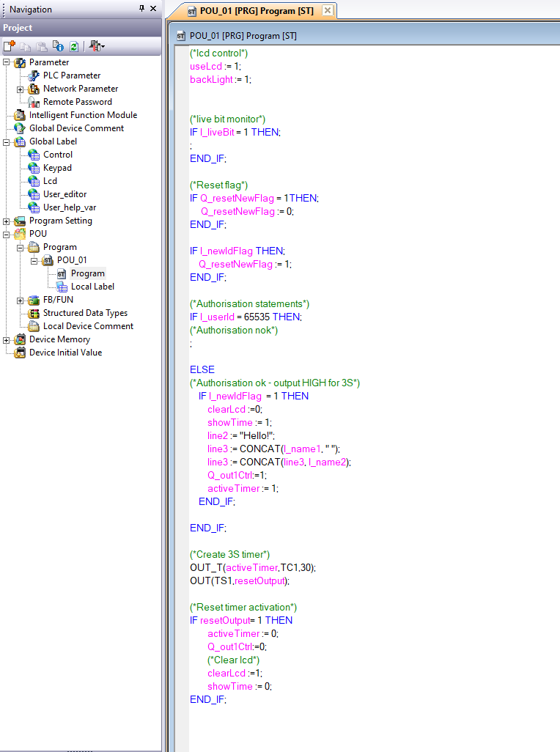Expand the FB/FUN node
This screenshot has width=560, height=752.
[x=20, y=301]
